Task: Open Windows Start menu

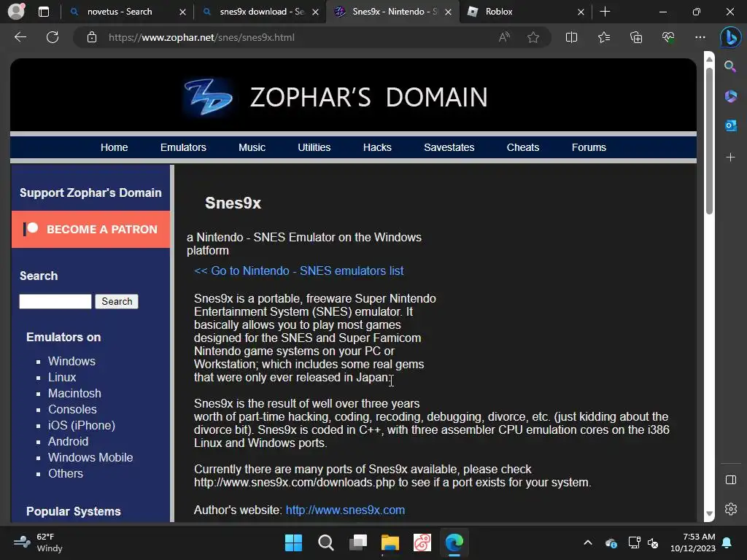Action: [x=293, y=542]
